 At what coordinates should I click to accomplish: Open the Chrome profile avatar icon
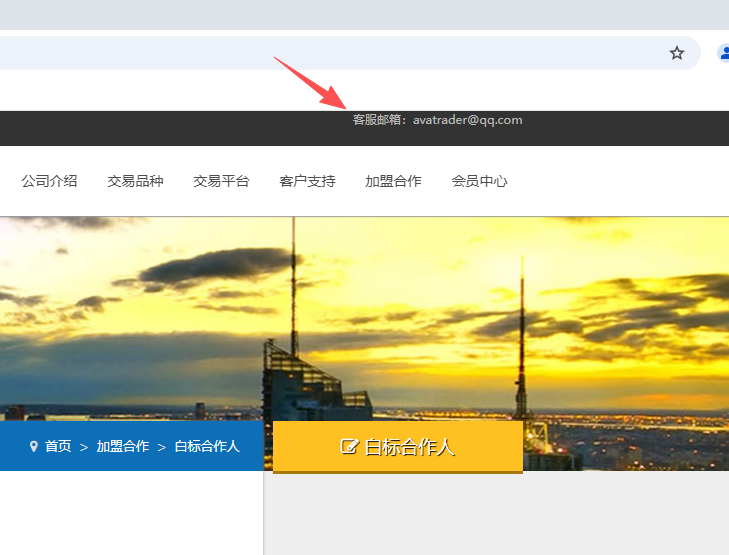(724, 53)
